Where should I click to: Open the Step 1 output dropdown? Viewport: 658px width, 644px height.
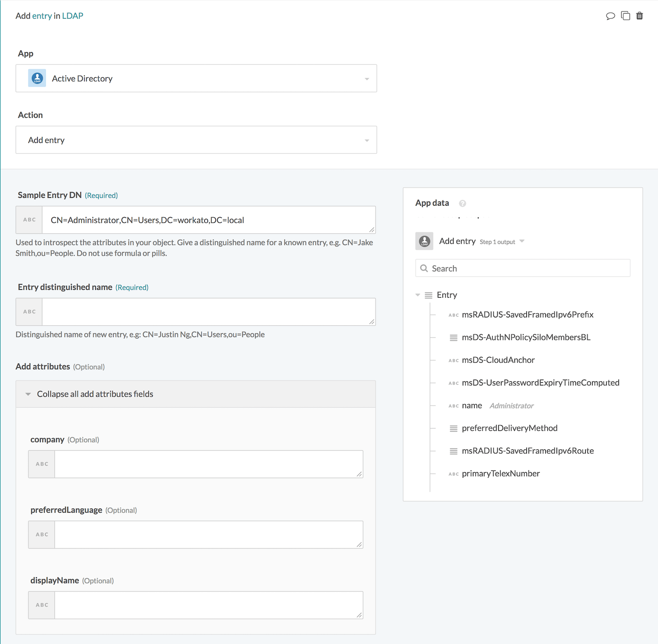522,241
